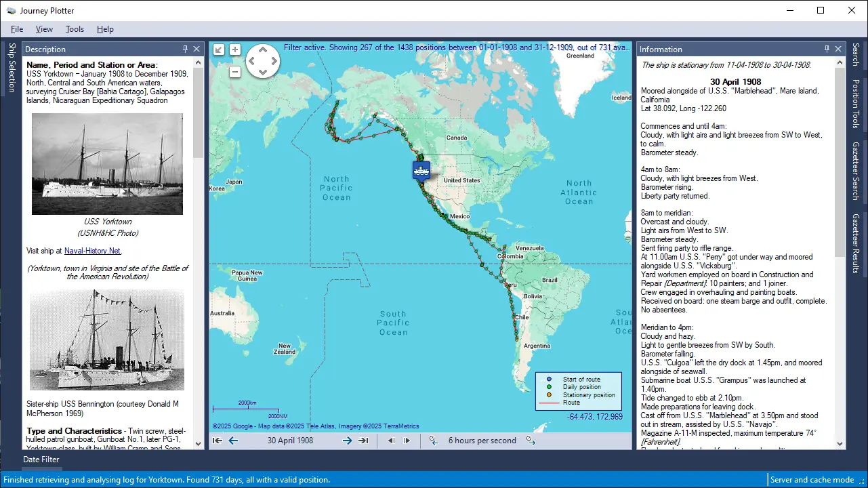Pin the Description panel
This screenshot has height=488, width=868.
pos(186,49)
